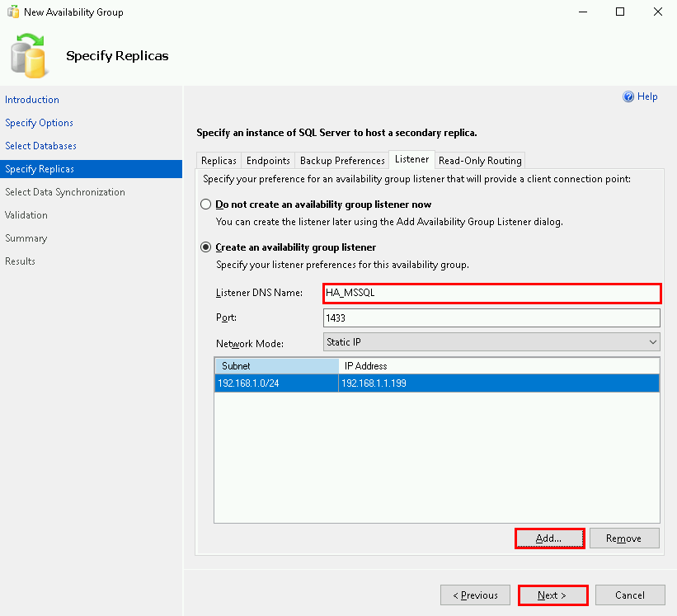Click the database wizard icon in header
The image size is (677, 616).
[x=30, y=54]
